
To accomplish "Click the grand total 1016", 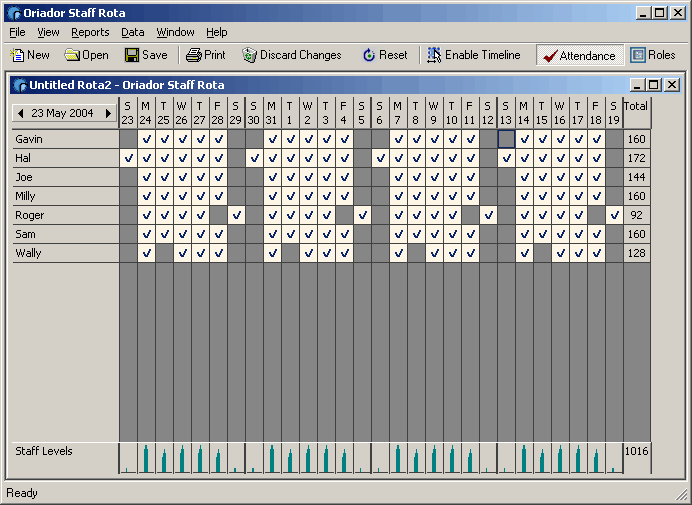I will pos(636,451).
